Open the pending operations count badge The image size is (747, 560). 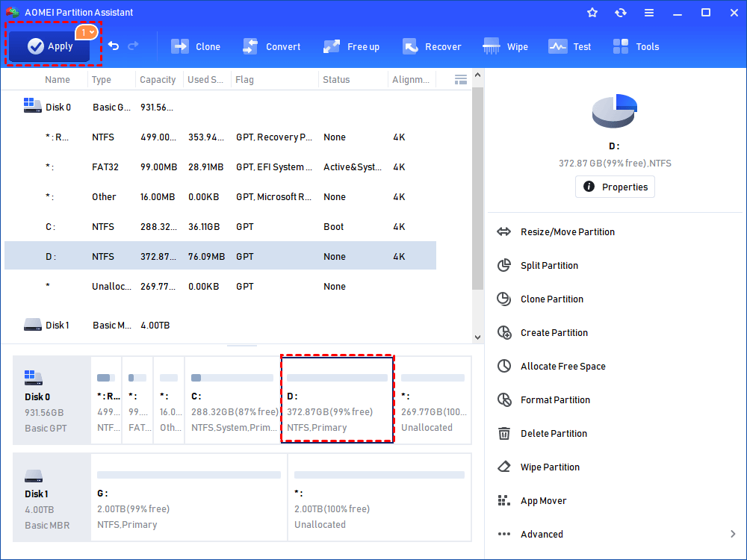[x=86, y=32]
